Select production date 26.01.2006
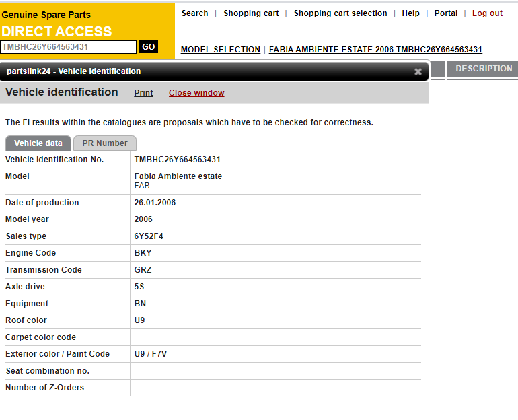The height and width of the screenshot is (420, 518). [x=155, y=203]
